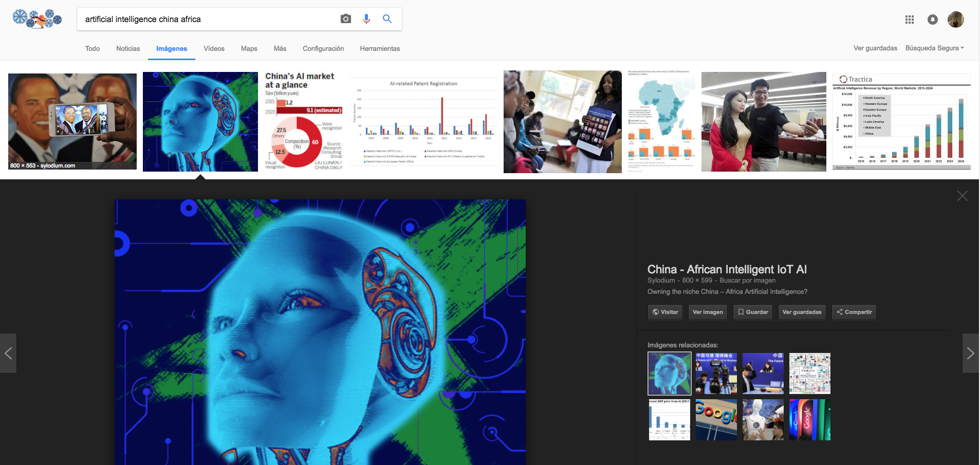Click the blue magnifier search icon
The height and width of the screenshot is (465, 980).
(387, 19)
